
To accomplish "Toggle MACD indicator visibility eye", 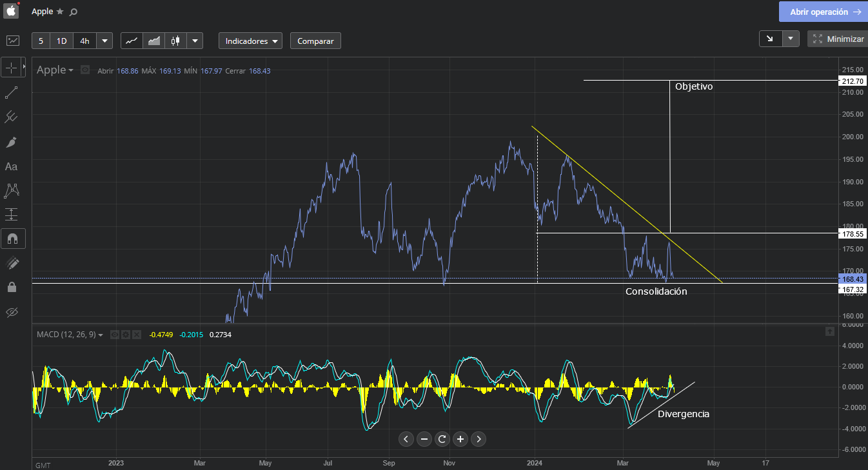I will 114,335.
